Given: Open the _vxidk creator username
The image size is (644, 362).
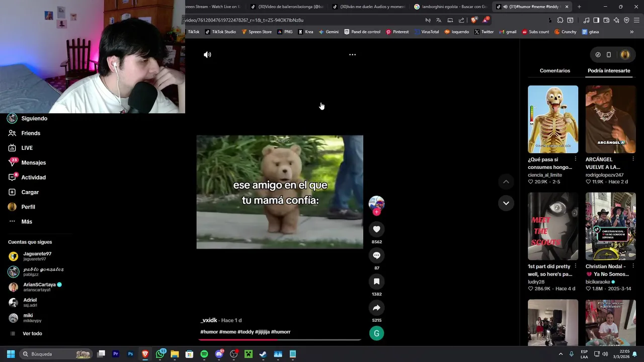Looking at the screenshot, I should click(209, 320).
